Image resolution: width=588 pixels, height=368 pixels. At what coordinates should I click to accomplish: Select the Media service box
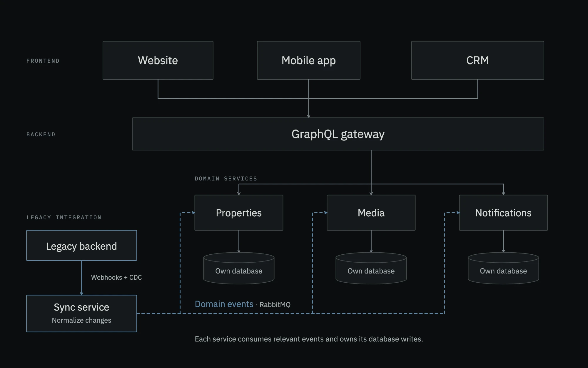click(371, 213)
